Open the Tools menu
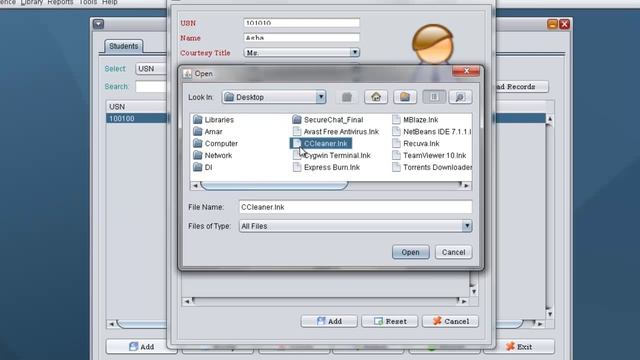 [88, 2]
